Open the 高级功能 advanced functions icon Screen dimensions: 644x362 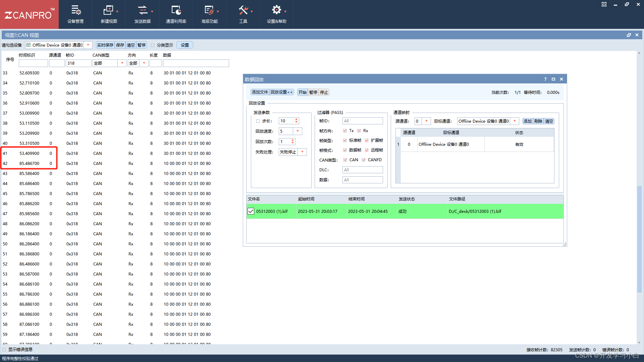(209, 11)
